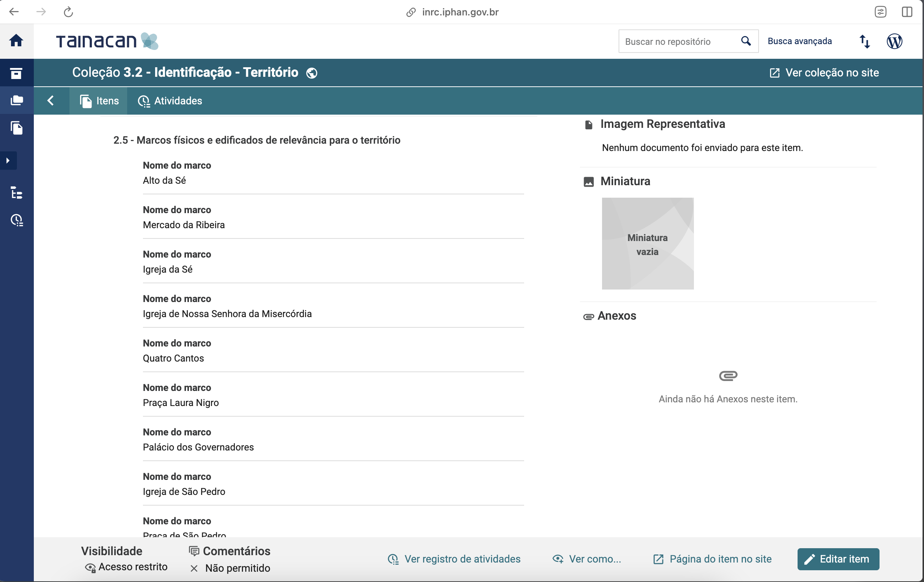Click the search magnifier icon

(x=746, y=41)
